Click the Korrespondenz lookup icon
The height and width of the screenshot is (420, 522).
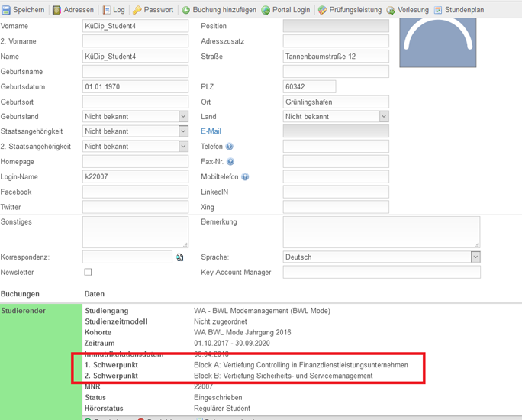point(179,257)
